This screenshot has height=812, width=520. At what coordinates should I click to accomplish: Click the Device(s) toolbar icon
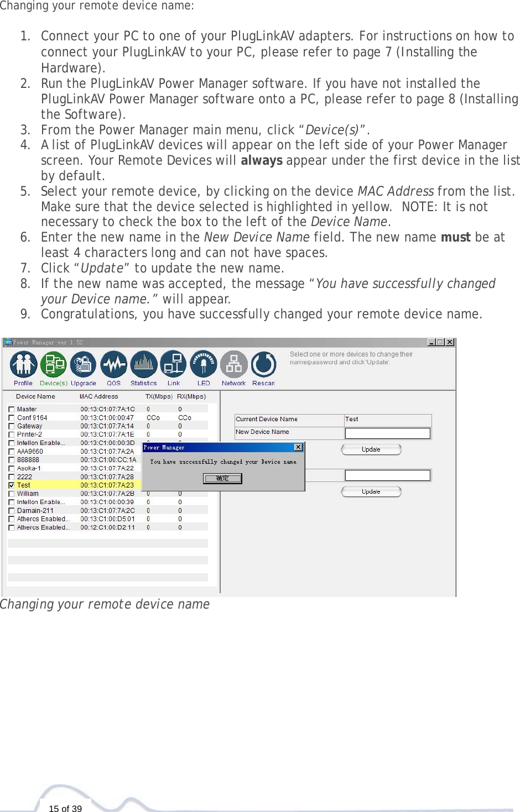(53, 364)
